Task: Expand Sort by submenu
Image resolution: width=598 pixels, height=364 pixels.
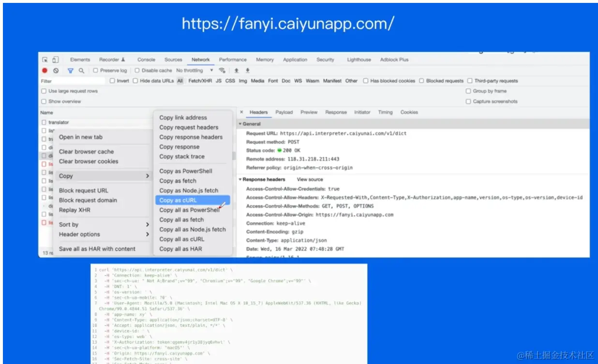Action: click(104, 224)
